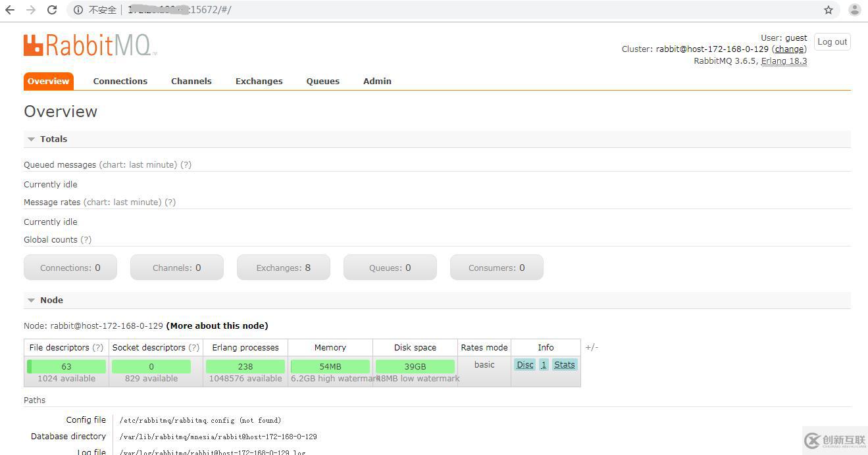This screenshot has width=868, height=455.
Task: Click the browser forward arrow
Action: pyautogui.click(x=31, y=10)
